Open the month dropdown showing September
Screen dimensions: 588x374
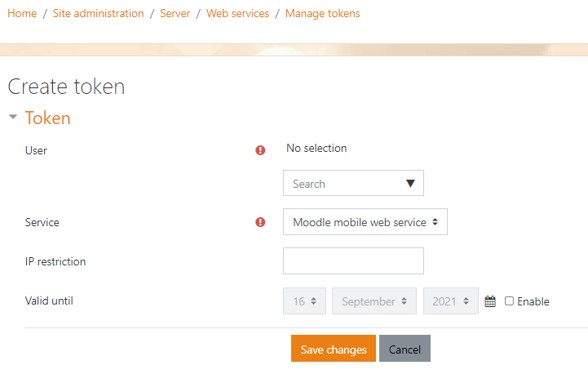point(374,301)
